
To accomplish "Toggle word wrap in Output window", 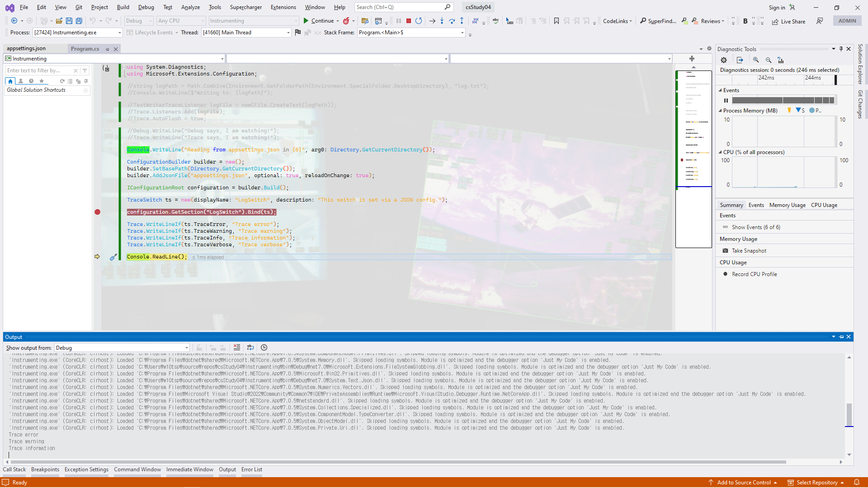I will point(250,347).
